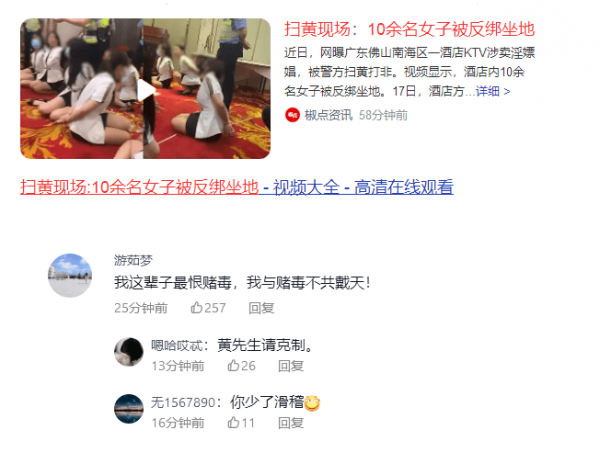Reply to 无1567890's comment
The width and height of the screenshot is (600, 464).
tap(291, 423)
